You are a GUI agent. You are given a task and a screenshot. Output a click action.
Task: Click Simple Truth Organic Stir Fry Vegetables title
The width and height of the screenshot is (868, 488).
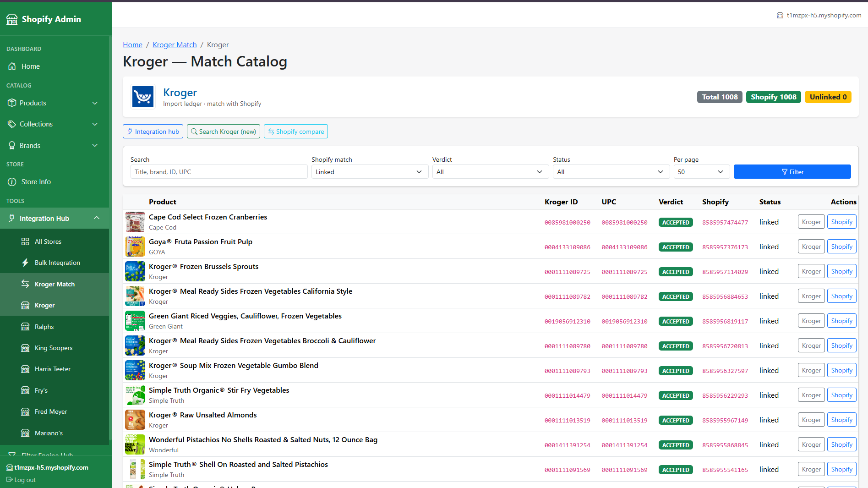(x=219, y=390)
